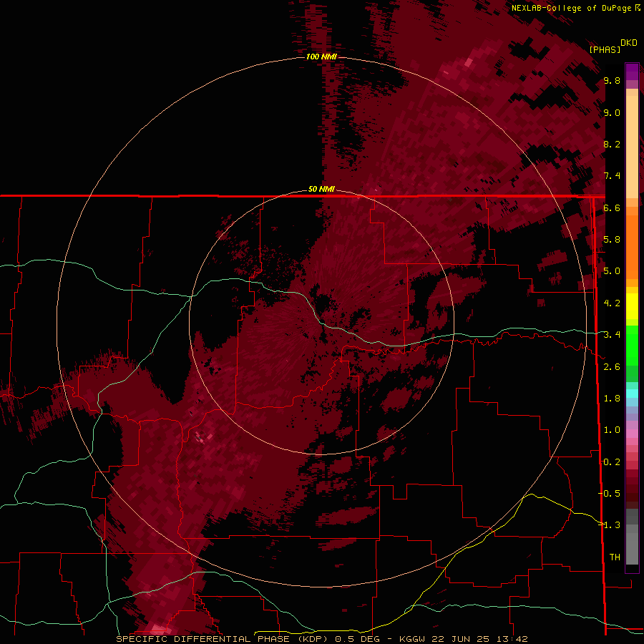Click the [PHAS] label near the legend

(605, 49)
